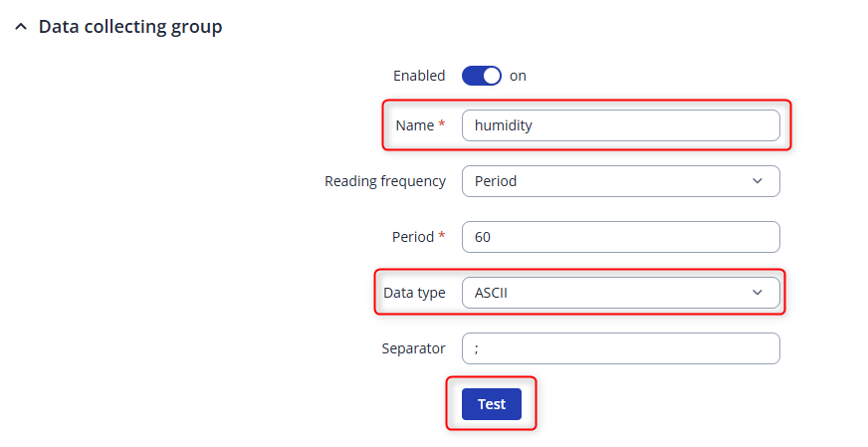Click the Data collecting group heading
This screenshot has width=868, height=447.
(x=129, y=27)
